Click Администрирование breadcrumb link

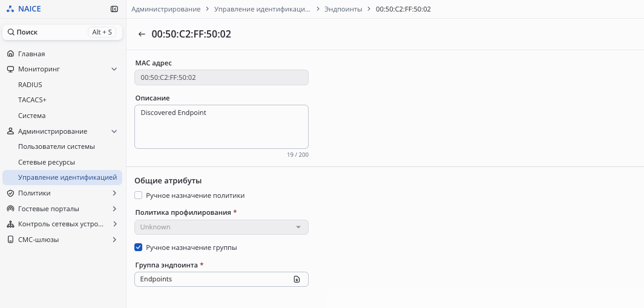(x=166, y=9)
